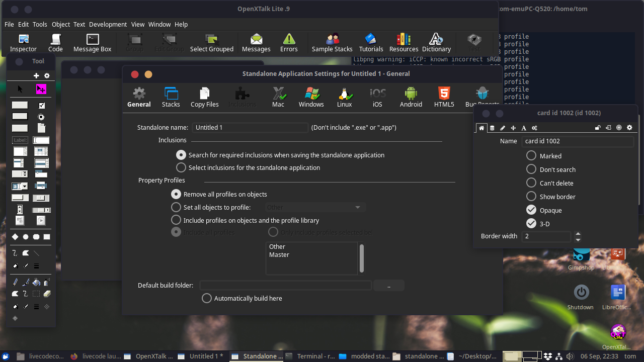This screenshot has height=362, width=644.
Task: Open the Edit menu
Action: 24,24
